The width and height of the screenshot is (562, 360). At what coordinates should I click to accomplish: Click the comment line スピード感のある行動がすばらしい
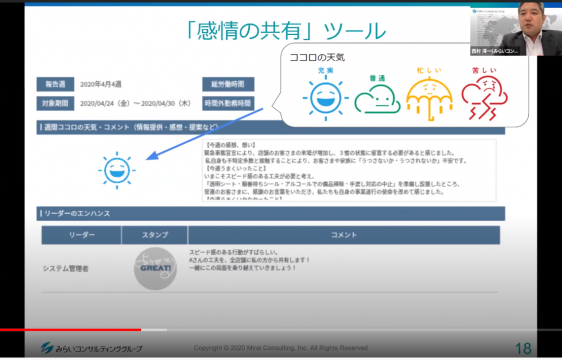[x=234, y=252]
